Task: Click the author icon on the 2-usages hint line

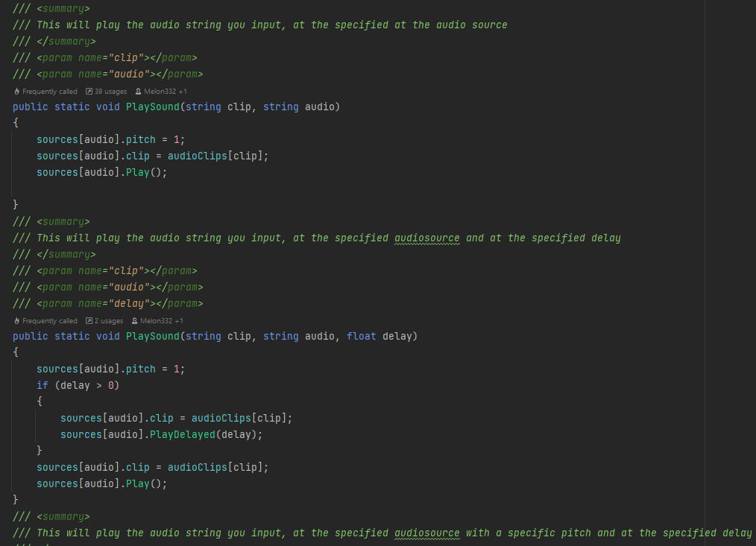Action: [134, 321]
